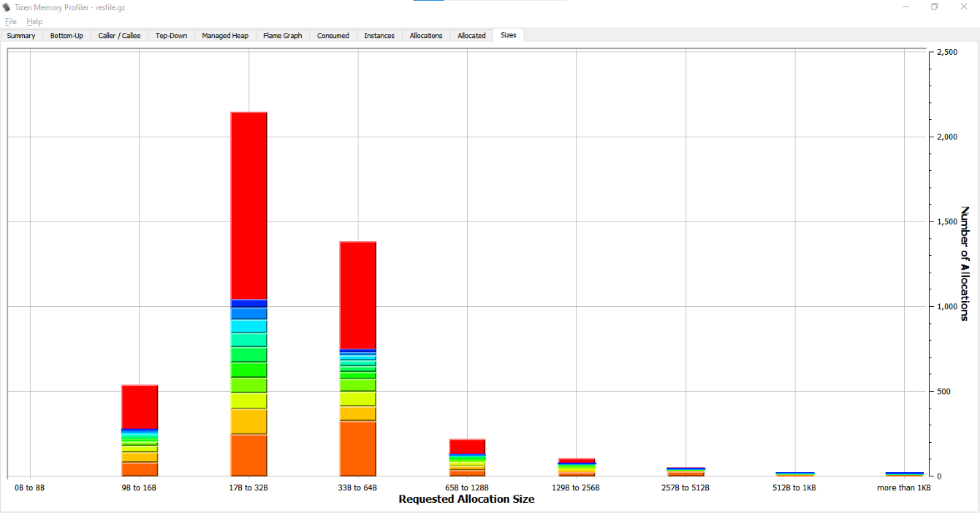Open the File menu
Image resolution: width=980 pixels, height=513 pixels.
(10, 21)
